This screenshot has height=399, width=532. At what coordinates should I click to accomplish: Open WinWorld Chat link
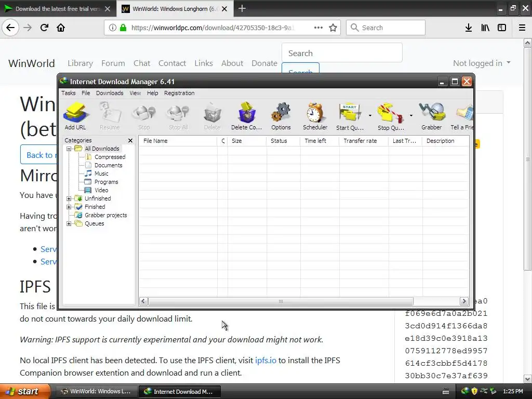pos(142,63)
